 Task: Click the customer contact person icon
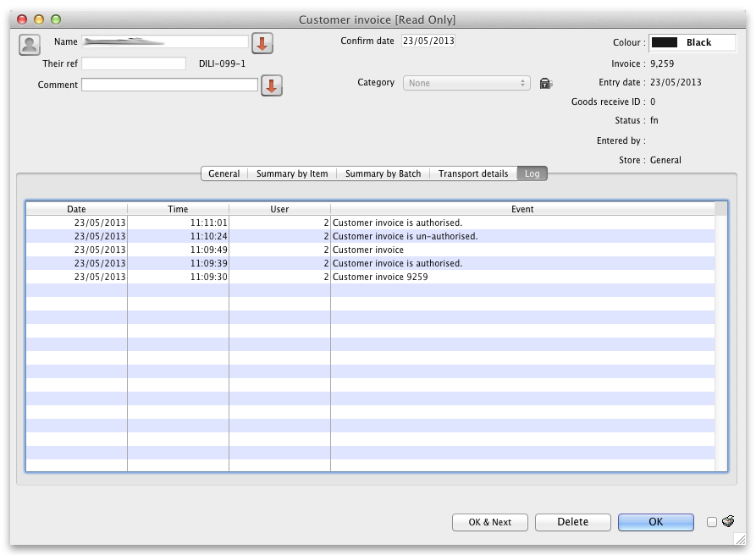pos(30,45)
